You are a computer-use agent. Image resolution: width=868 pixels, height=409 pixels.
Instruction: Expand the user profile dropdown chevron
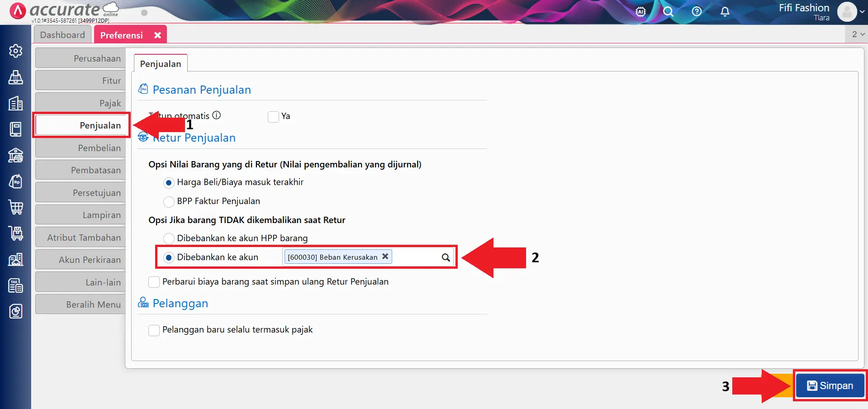(862, 12)
